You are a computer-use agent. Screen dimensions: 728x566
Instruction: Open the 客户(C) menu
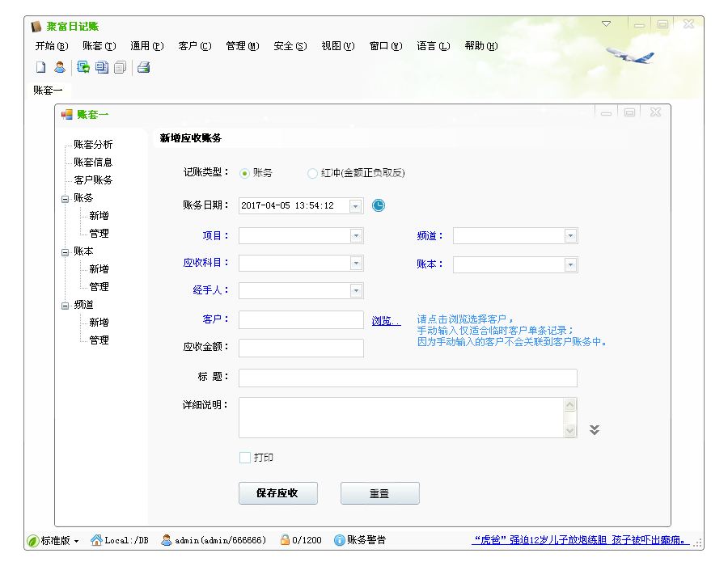pyautogui.click(x=194, y=46)
